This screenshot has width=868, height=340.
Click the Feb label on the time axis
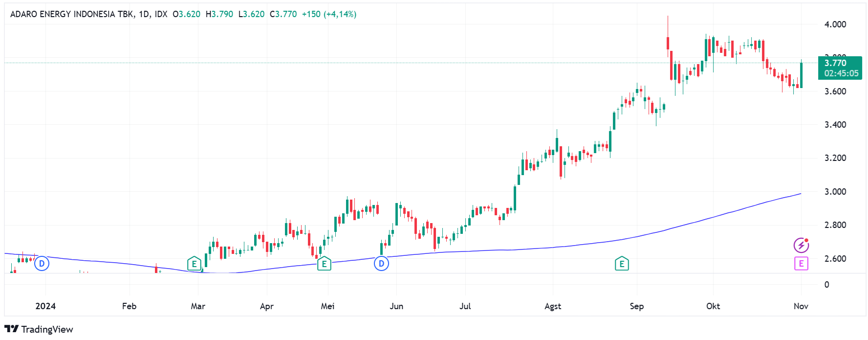pyautogui.click(x=129, y=306)
